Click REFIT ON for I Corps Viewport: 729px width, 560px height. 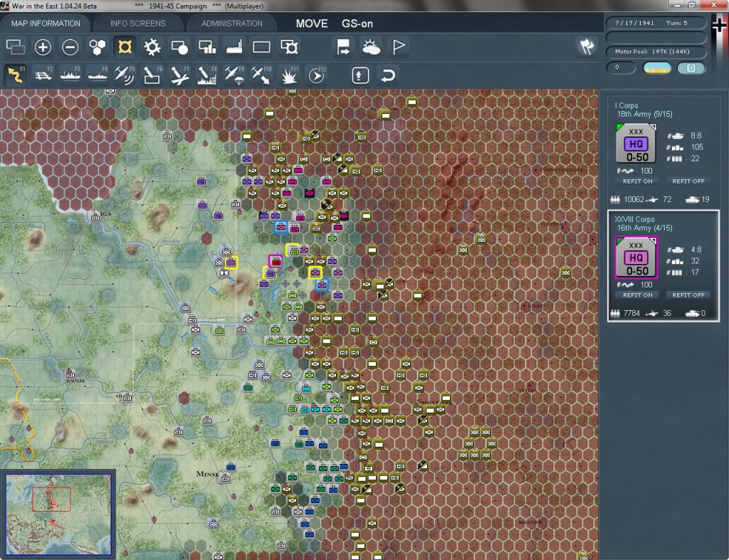coord(637,181)
